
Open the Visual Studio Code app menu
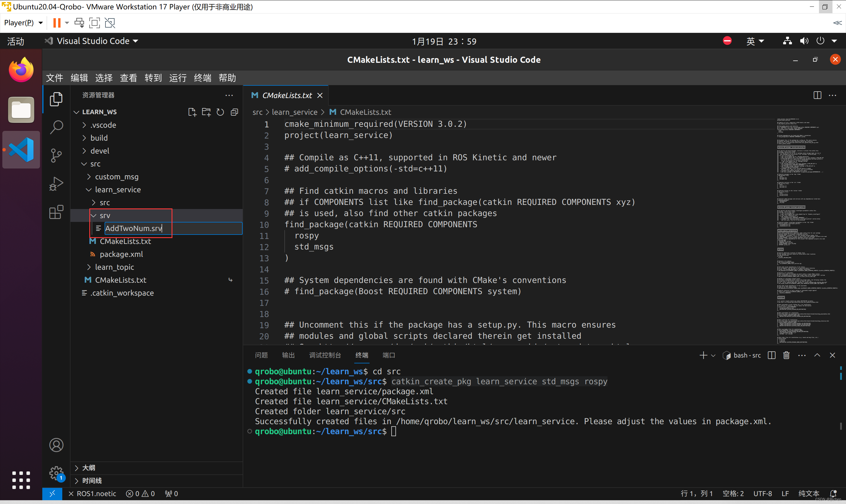tap(92, 41)
